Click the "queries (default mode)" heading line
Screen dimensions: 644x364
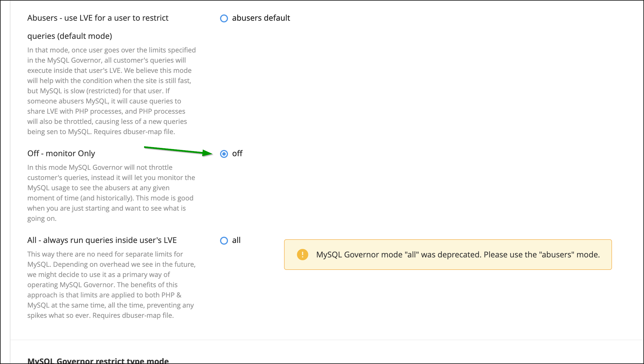[x=70, y=36]
